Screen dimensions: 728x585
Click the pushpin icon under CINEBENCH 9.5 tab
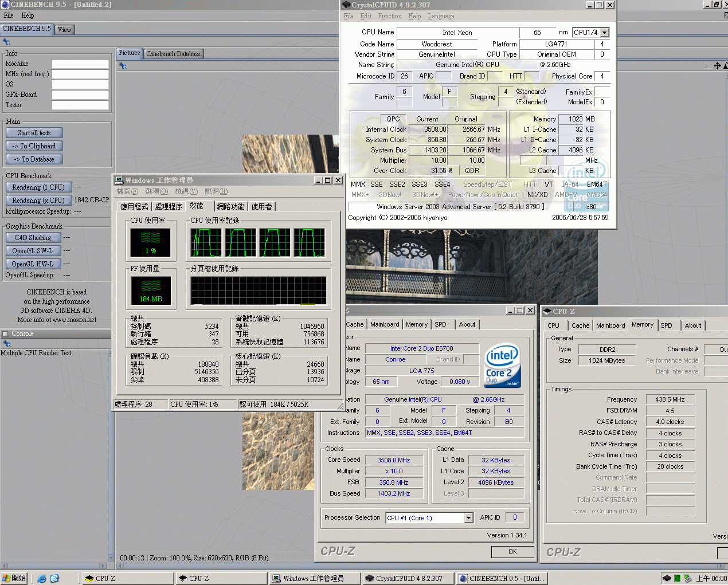point(6,42)
